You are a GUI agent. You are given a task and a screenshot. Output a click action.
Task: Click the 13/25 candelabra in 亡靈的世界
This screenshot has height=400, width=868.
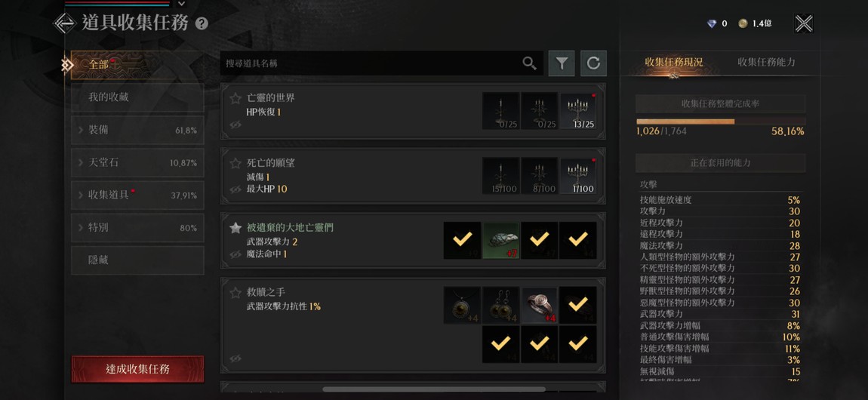pos(578,111)
